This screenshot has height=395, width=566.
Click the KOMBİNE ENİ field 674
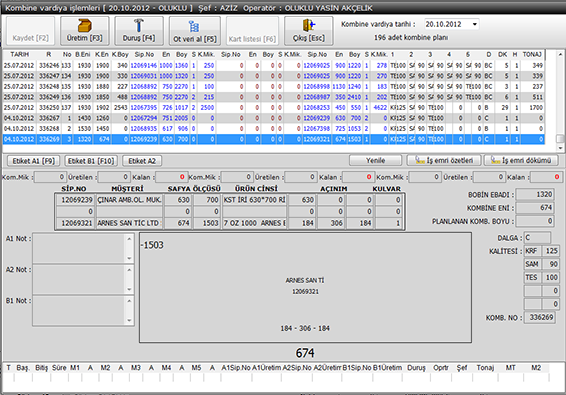point(535,208)
